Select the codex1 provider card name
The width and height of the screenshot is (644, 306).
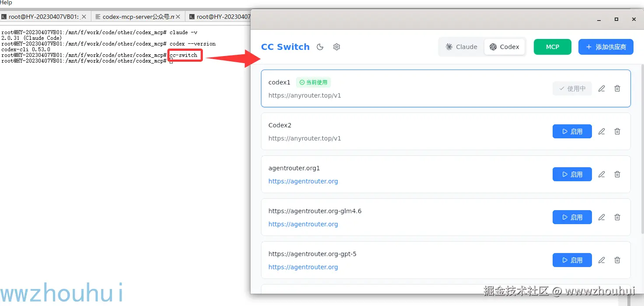coord(279,82)
